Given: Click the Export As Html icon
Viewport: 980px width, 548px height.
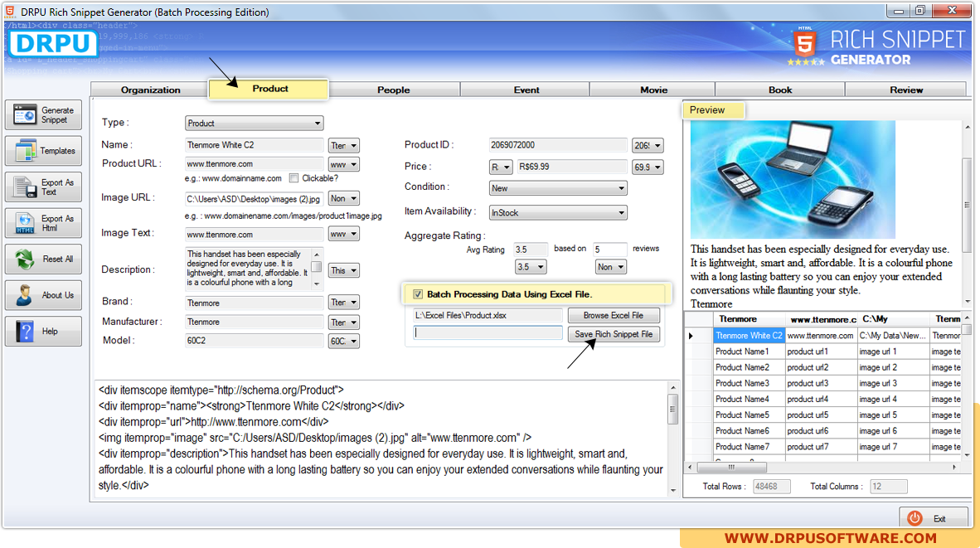Looking at the screenshot, I should click(27, 224).
